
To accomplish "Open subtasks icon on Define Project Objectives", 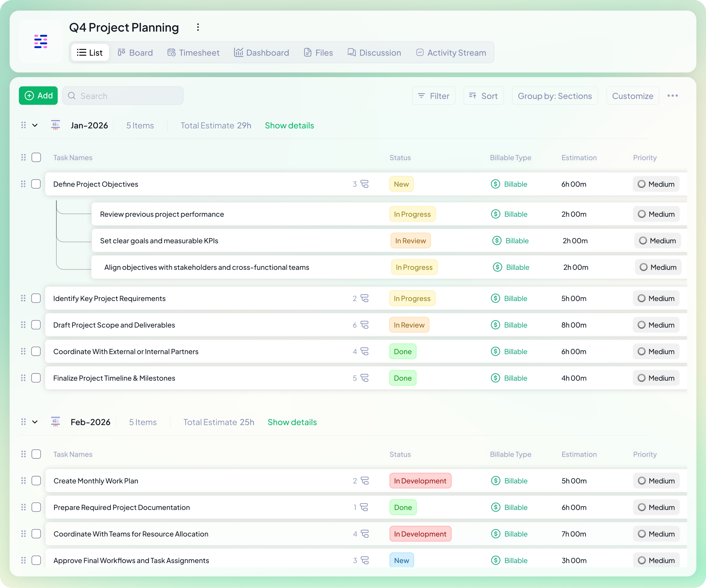I will (365, 184).
